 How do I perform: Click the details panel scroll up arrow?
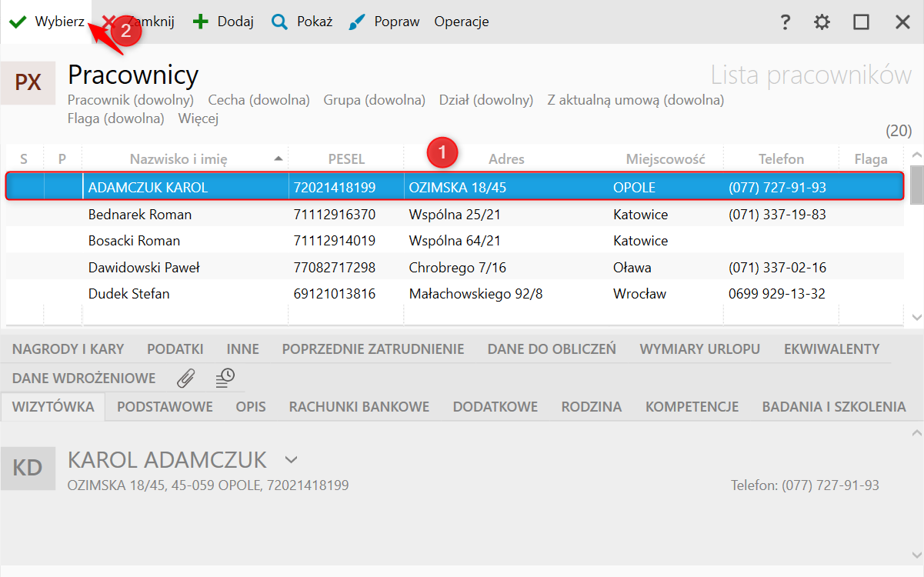tap(916, 434)
